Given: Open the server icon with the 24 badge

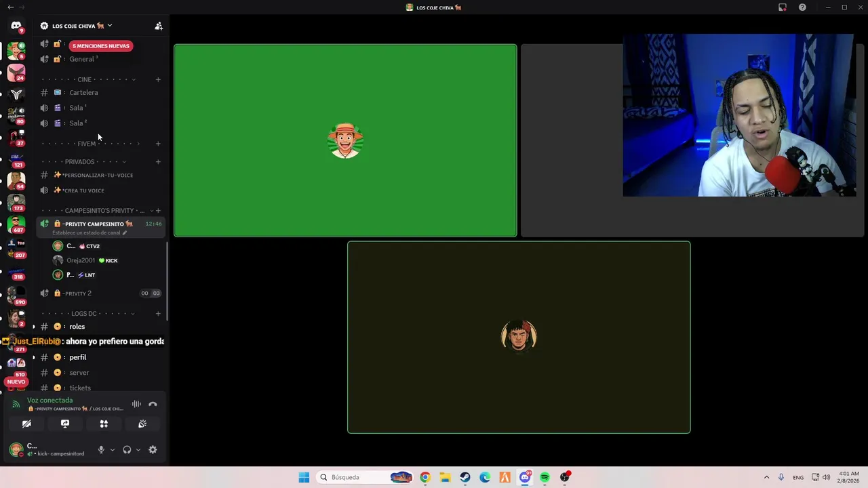Looking at the screenshot, I should (x=16, y=72).
